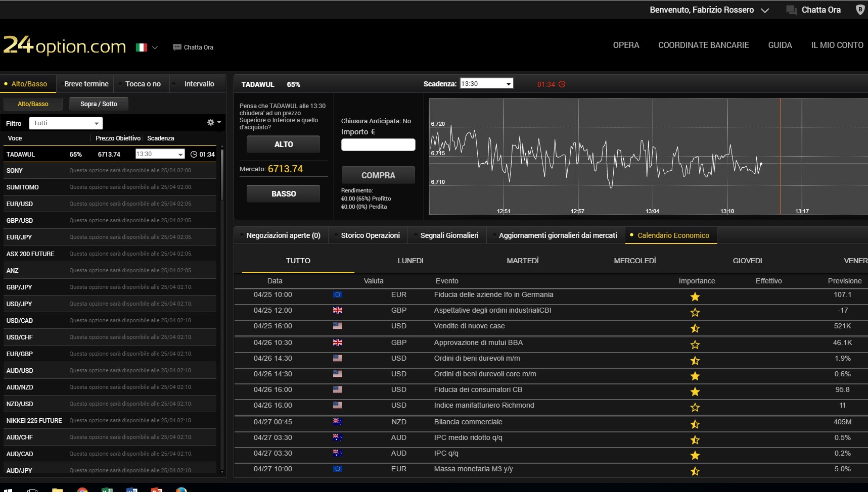Click the BASSO button
This screenshot has width=868, height=492.
coord(284,194)
